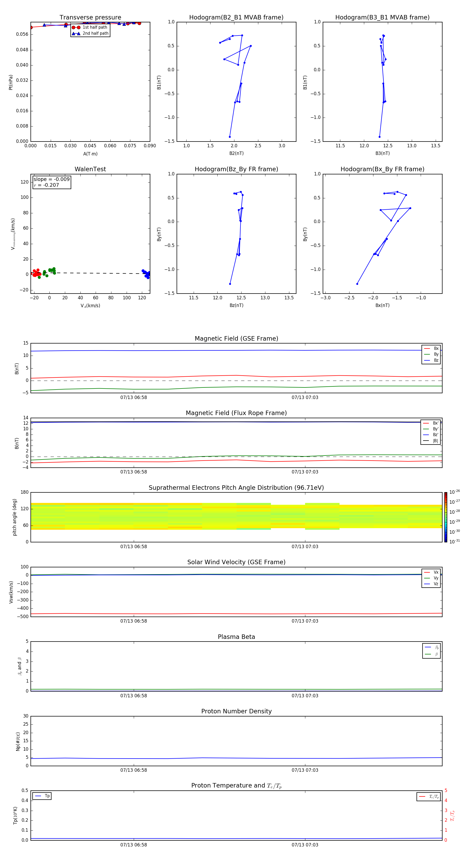Click the Suprathermal Electrons Pitch Angle Distribution title

tap(236, 488)
